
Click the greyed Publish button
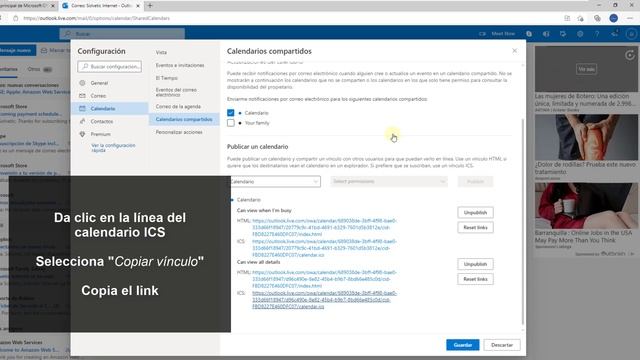(475, 182)
